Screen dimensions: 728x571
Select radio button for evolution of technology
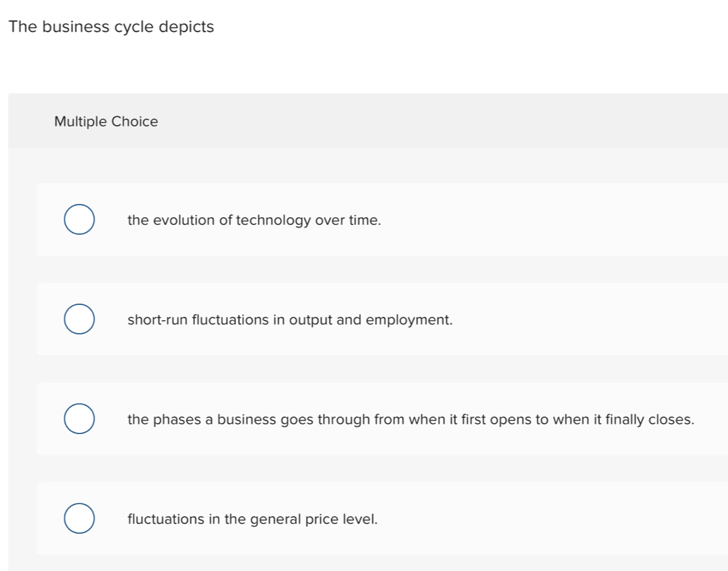[x=78, y=220]
